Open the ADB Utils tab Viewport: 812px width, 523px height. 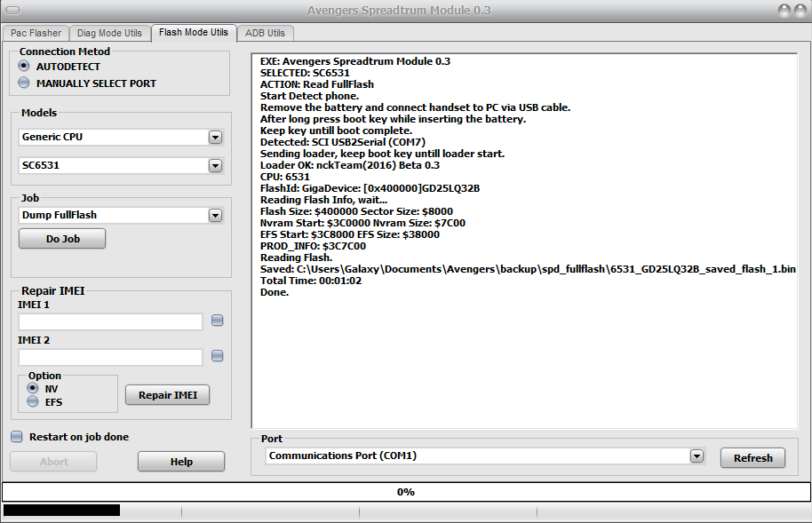[265, 33]
